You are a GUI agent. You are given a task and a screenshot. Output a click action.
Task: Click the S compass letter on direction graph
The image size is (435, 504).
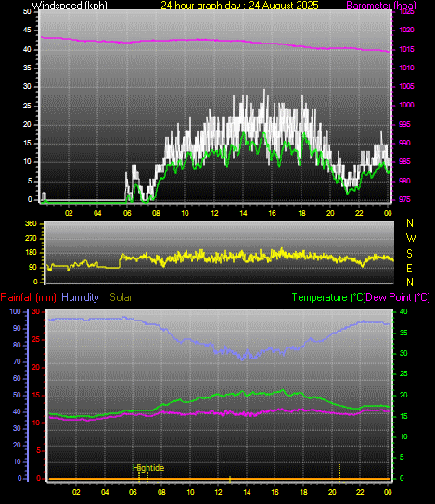point(409,254)
